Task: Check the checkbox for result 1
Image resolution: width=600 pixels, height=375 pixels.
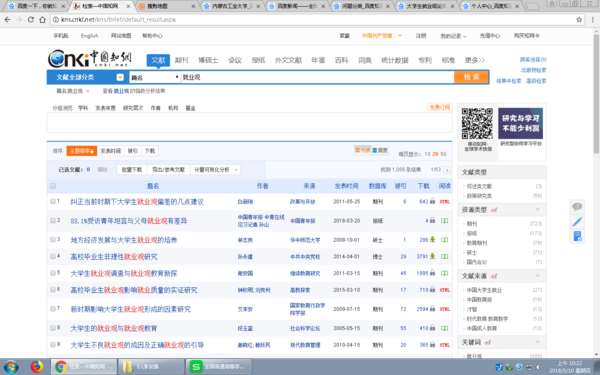Action: (x=53, y=201)
